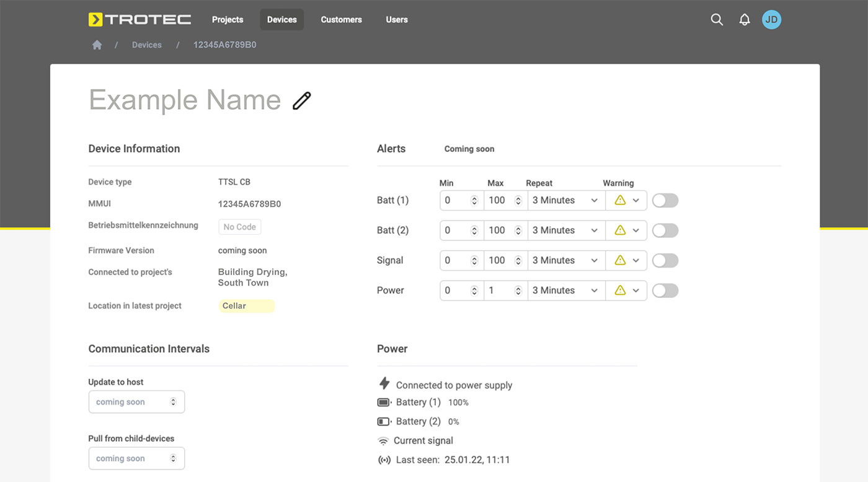868x482 pixels.
Task: Click the Last seen broadcast icon
Action: pos(384,460)
